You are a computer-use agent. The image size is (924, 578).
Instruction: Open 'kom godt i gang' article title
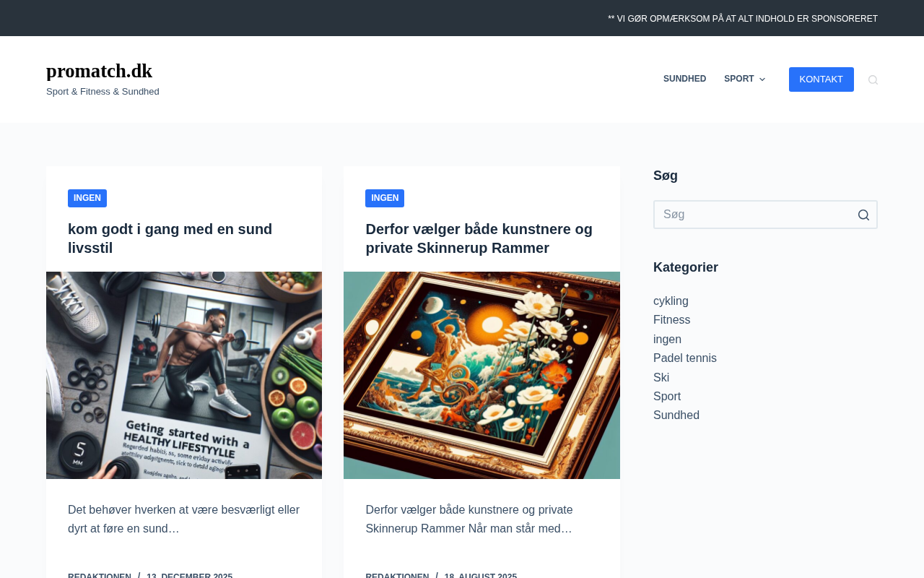point(170,238)
